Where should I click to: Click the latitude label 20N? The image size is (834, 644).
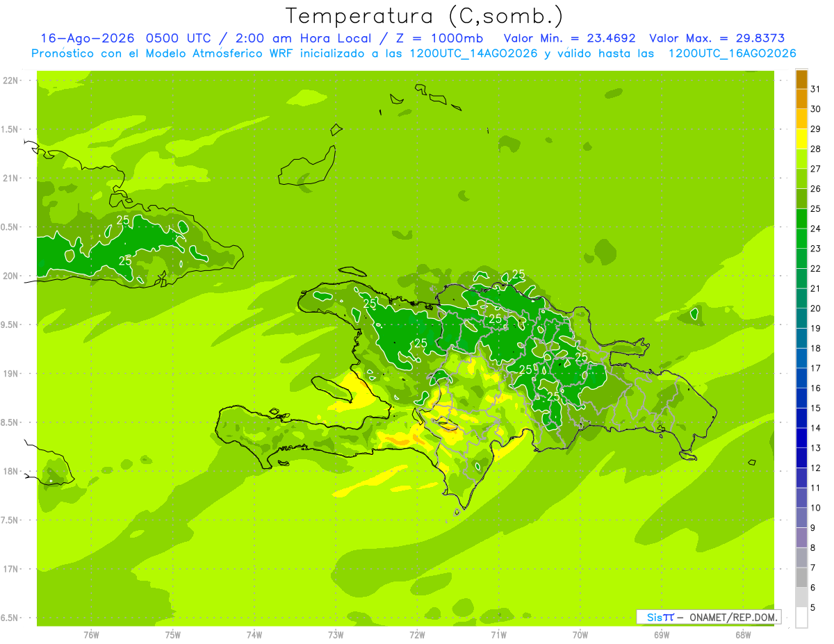[12, 276]
